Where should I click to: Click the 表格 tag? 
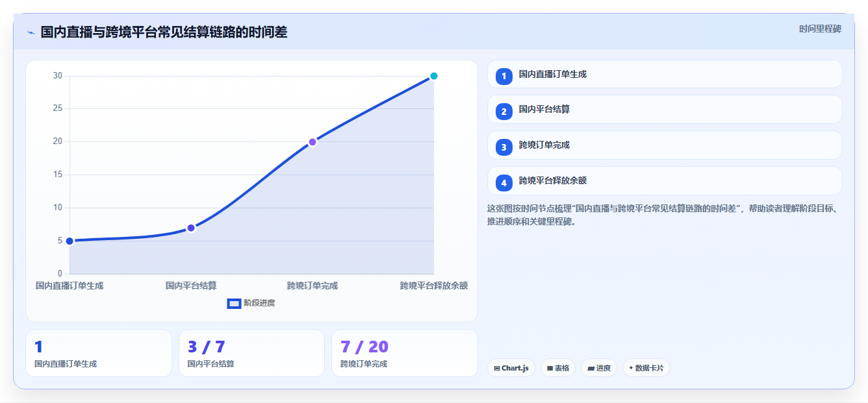tap(557, 368)
